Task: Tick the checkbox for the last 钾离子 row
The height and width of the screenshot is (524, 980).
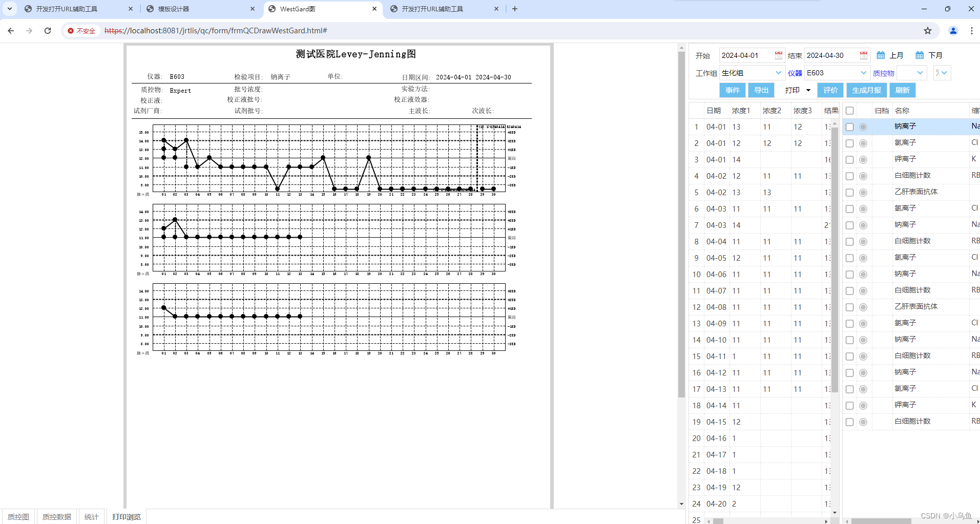Action: click(x=849, y=406)
